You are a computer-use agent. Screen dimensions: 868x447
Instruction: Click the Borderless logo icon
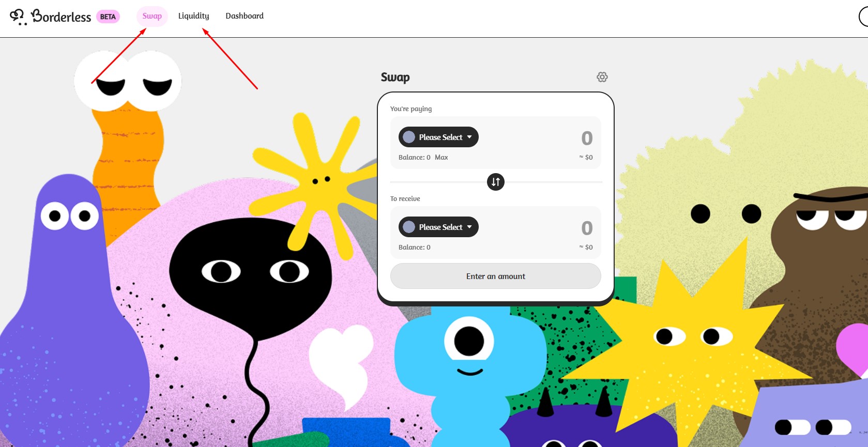click(x=18, y=17)
